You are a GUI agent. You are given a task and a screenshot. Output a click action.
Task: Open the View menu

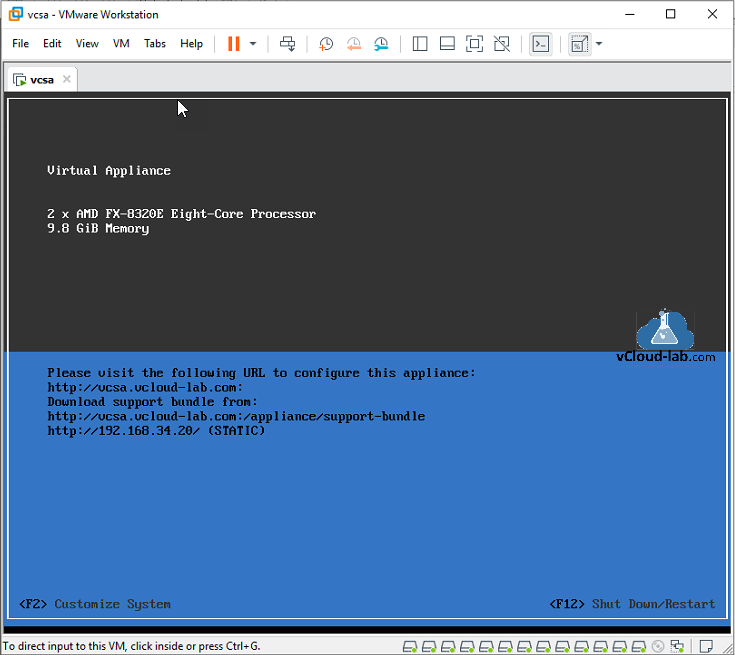87,44
